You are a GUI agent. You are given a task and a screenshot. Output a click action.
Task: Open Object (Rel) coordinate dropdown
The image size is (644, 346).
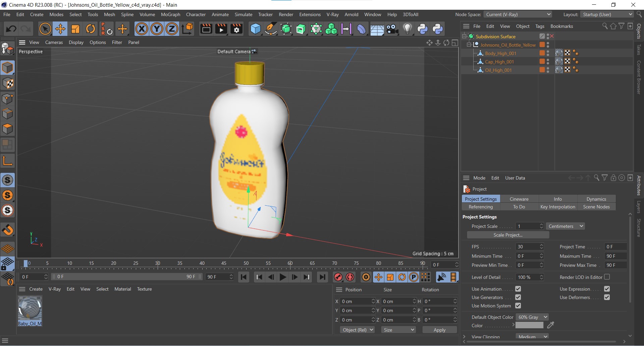click(358, 330)
